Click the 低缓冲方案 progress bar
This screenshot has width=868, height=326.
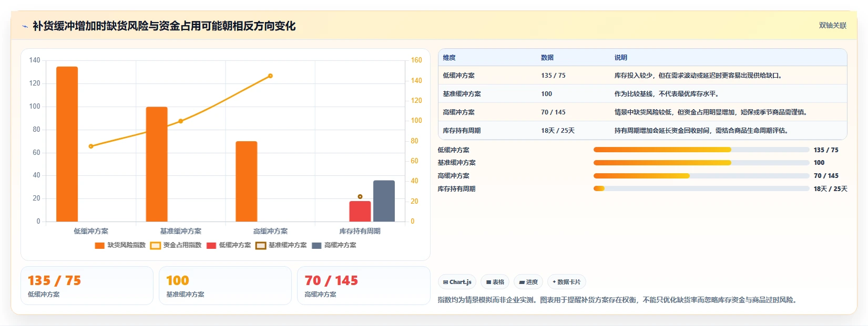pyautogui.click(x=701, y=150)
